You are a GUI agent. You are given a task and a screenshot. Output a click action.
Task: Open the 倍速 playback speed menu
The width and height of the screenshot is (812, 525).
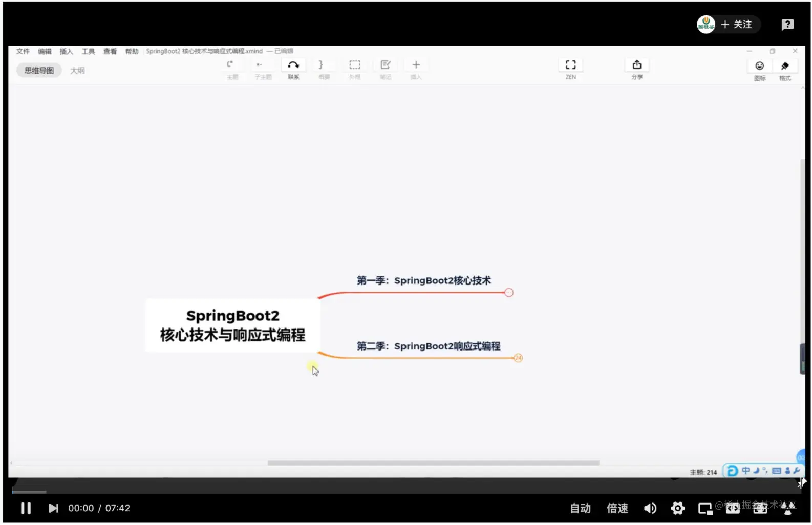point(617,508)
